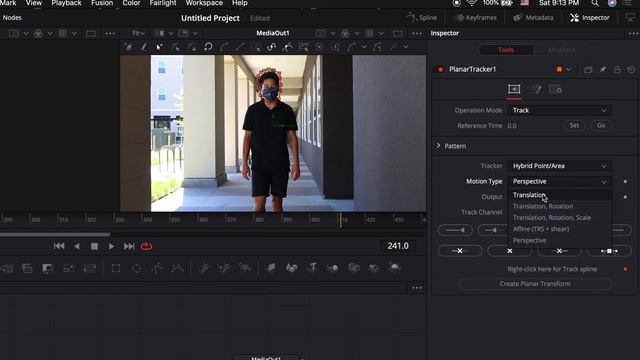Screen dimensions: 640x360
Task: Toggle keyframe diamond for Output
Action: click(625, 197)
